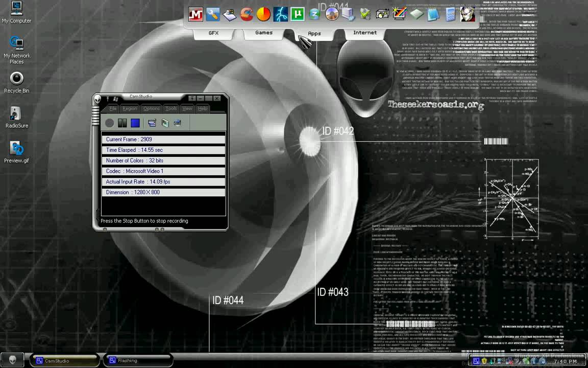Pause the CamStudio recording
The width and height of the screenshot is (588, 368).
(122, 123)
